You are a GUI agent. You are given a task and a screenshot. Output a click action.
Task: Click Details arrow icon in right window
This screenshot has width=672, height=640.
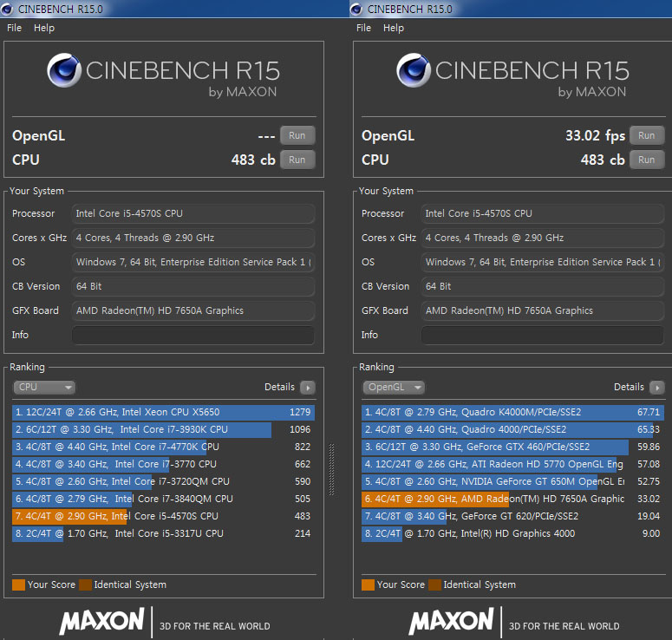coord(656,388)
